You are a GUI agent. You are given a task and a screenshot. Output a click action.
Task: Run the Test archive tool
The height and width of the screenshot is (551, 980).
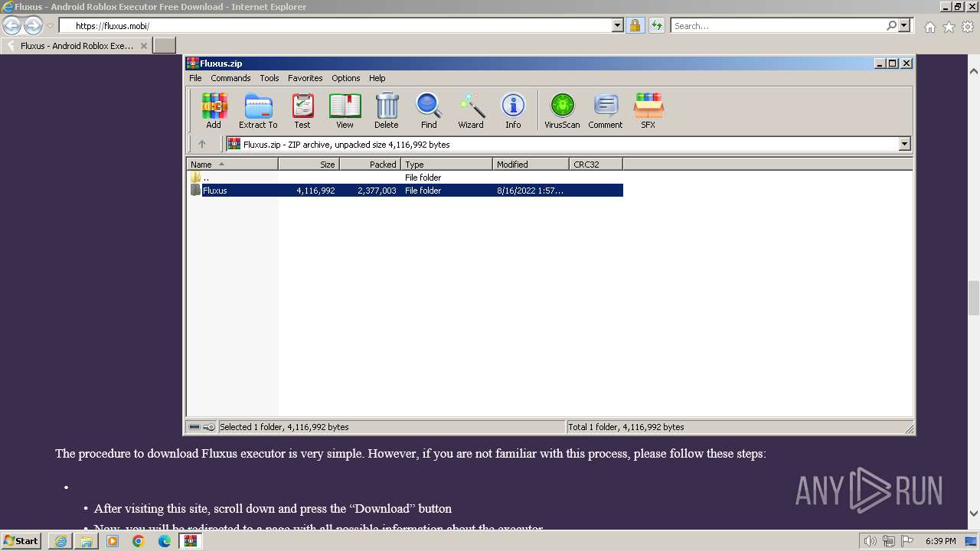pos(302,110)
